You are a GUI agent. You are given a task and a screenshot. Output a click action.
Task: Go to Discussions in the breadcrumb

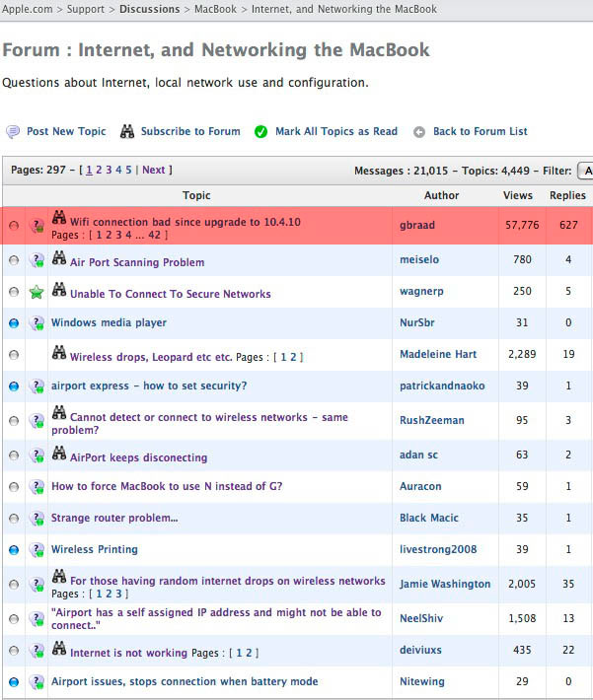[x=149, y=9]
